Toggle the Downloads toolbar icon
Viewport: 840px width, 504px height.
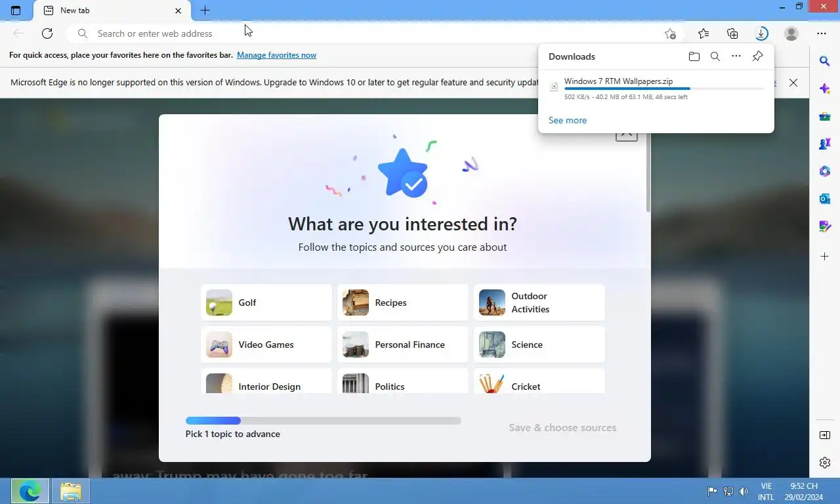tap(761, 33)
